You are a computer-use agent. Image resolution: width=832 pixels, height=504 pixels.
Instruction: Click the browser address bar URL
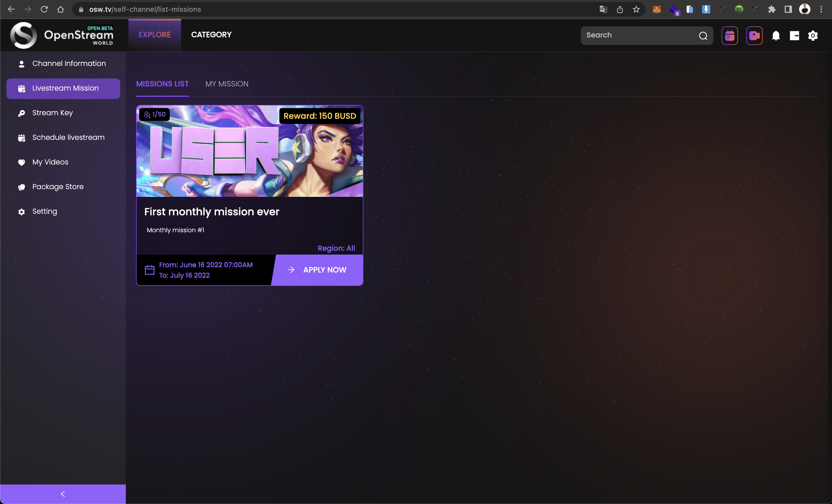(x=145, y=9)
